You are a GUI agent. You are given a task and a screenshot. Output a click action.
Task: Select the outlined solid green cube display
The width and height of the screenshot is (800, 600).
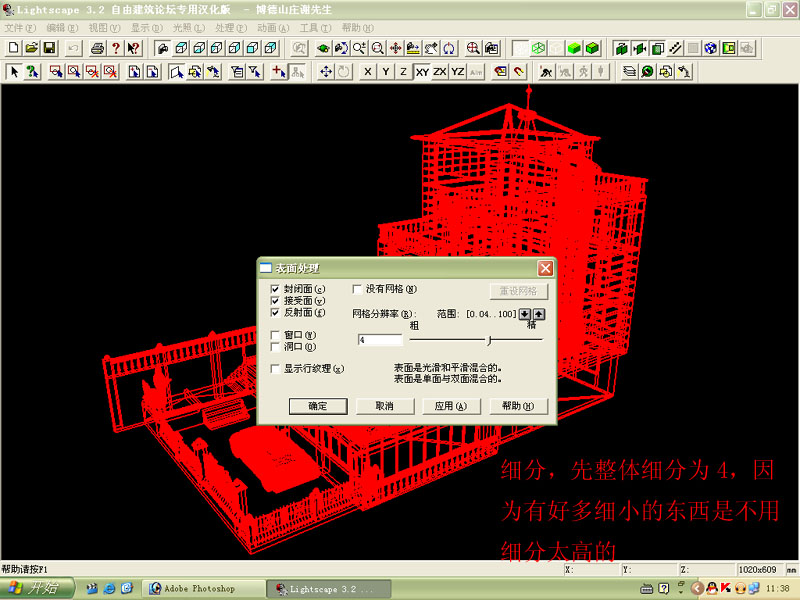(x=592, y=48)
